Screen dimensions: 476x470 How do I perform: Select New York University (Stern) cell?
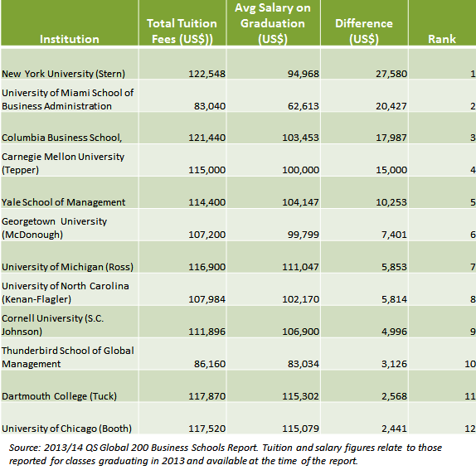(x=70, y=64)
